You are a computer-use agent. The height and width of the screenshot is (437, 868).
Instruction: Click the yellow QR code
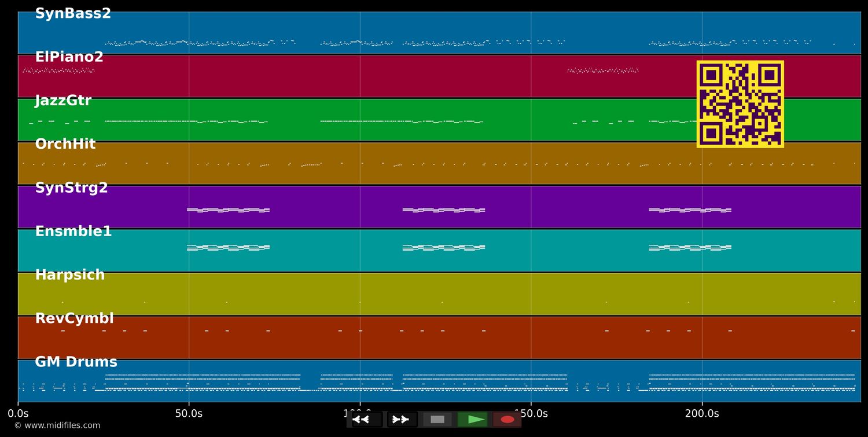point(740,104)
